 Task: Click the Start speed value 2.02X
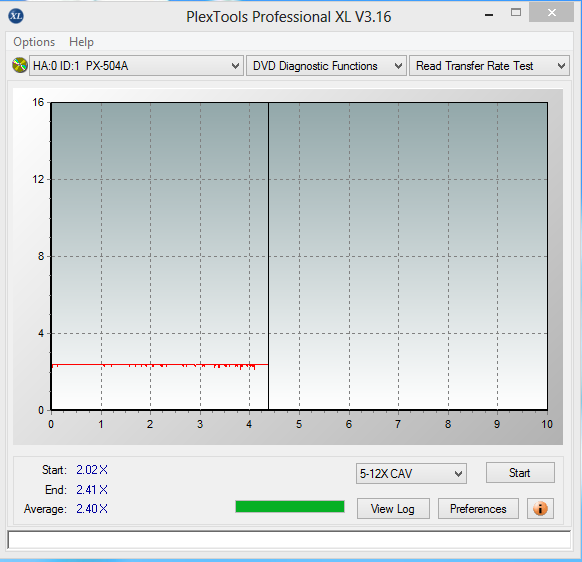(x=92, y=470)
